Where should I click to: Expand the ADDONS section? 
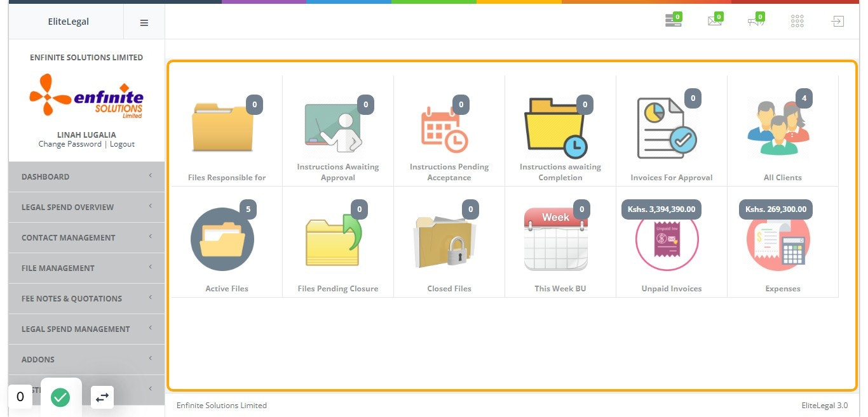pos(86,359)
